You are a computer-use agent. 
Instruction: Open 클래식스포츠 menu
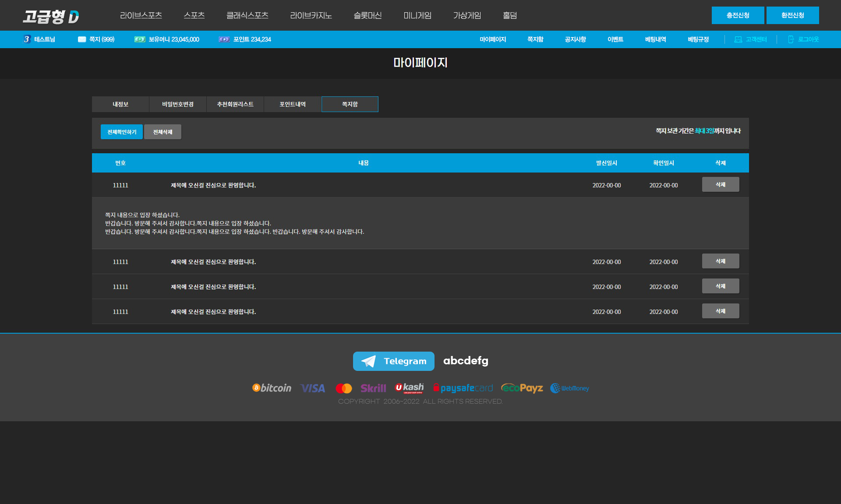[x=247, y=15]
